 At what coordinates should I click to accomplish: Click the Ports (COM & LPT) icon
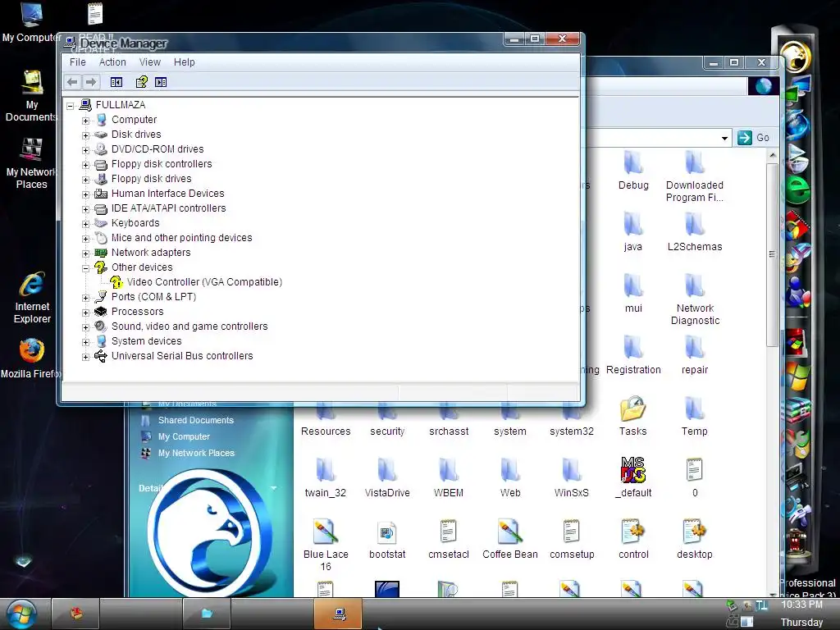coord(101,296)
